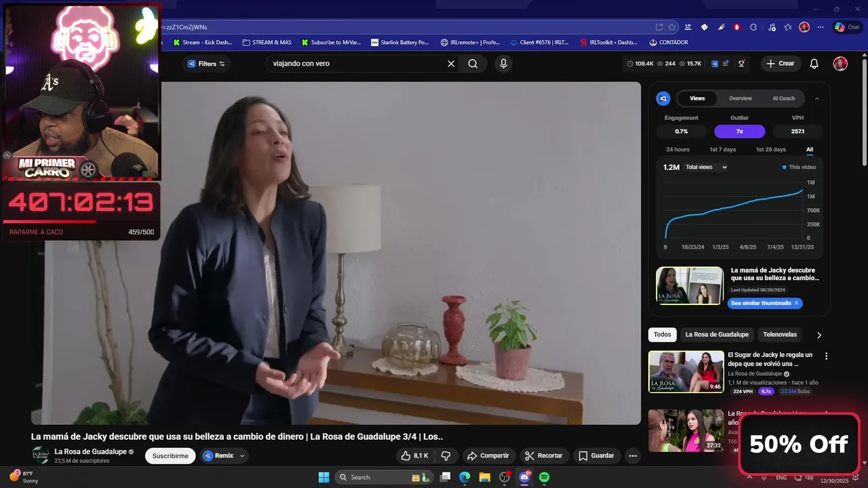Viewport: 868px width, 488px height.
Task: Open Spotify from taskbar
Action: click(544, 477)
